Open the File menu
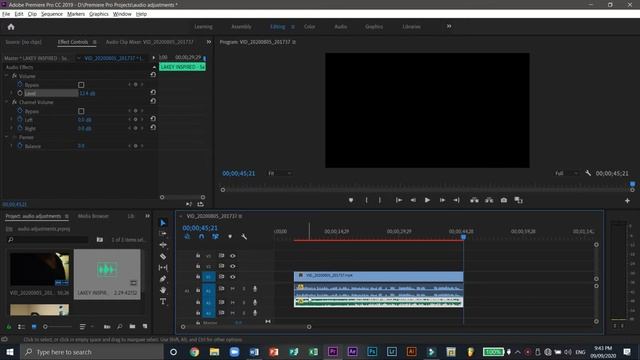This screenshot has width=640, height=360. [6, 14]
